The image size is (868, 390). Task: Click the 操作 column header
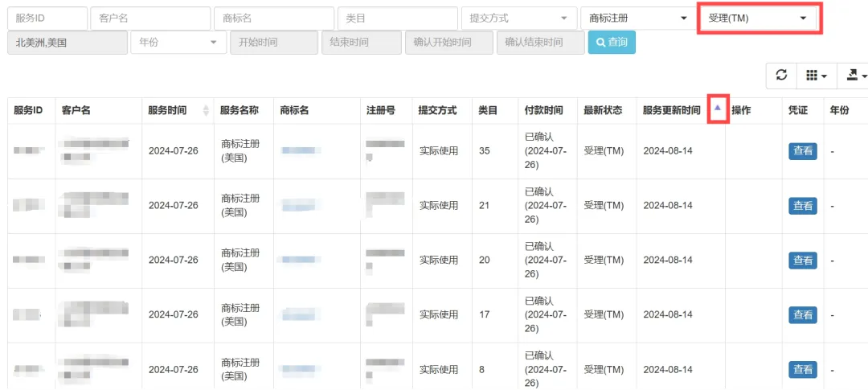(x=741, y=110)
